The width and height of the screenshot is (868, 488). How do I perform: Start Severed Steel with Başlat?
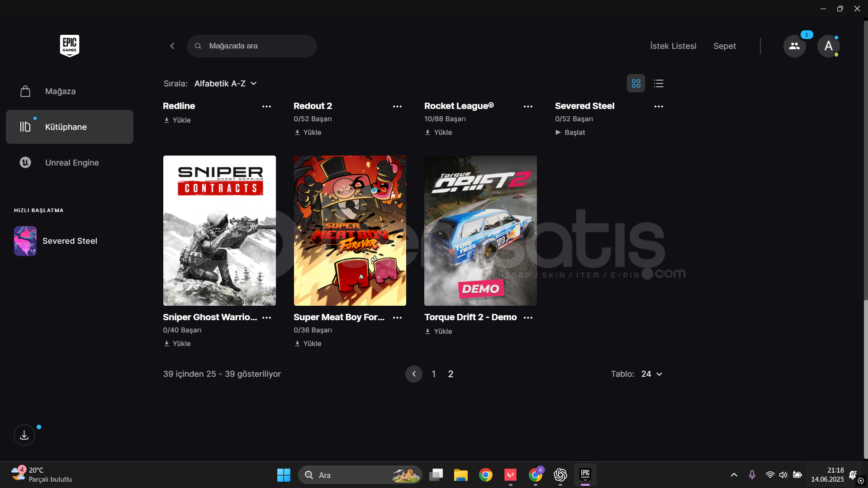click(x=570, y=133)
